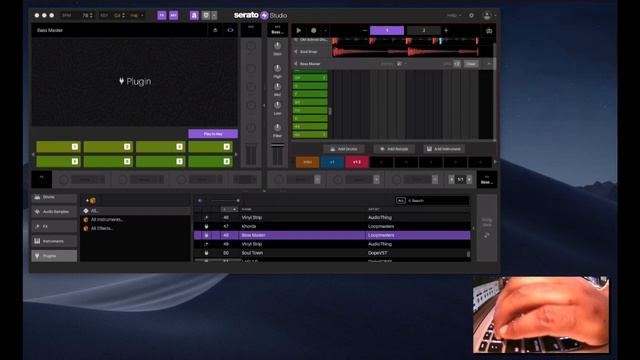Remove a bar with the minus button

(364, 30)
